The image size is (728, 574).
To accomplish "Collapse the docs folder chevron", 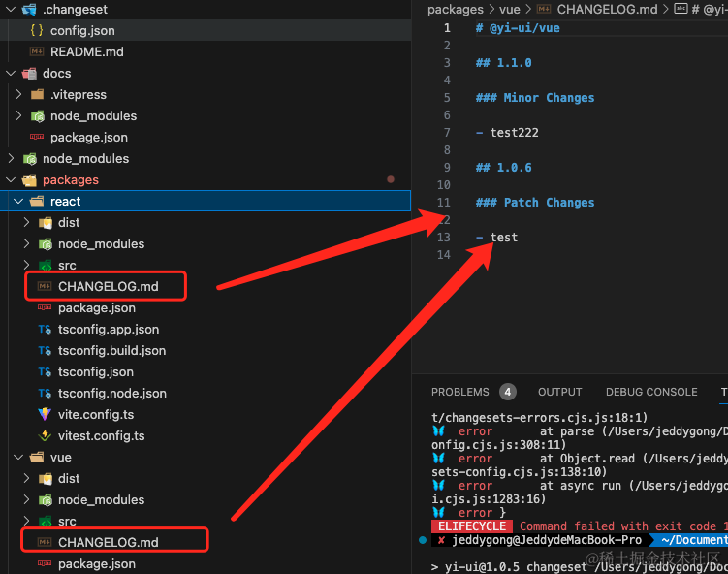I will click(x=11, y=73).
